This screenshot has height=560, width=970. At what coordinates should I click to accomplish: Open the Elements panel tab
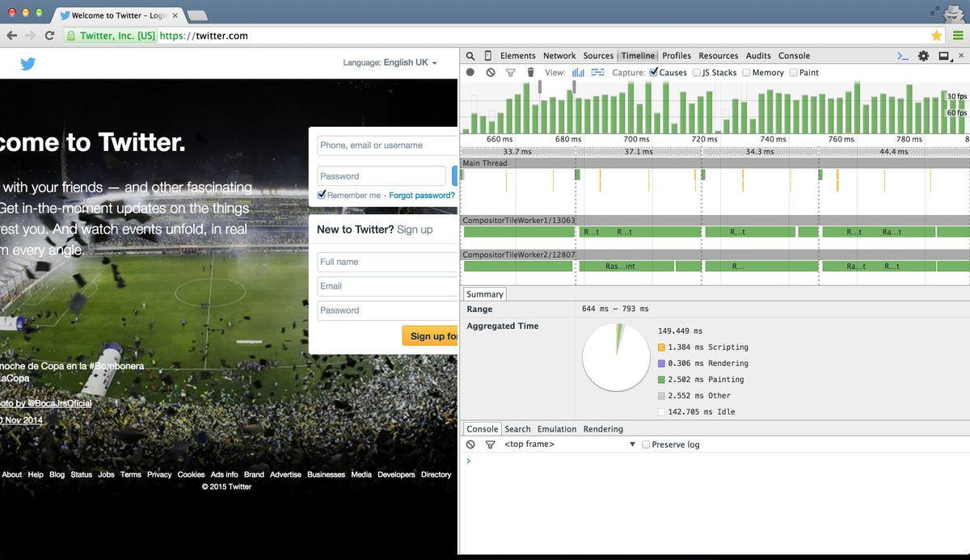tap(517, 56)
